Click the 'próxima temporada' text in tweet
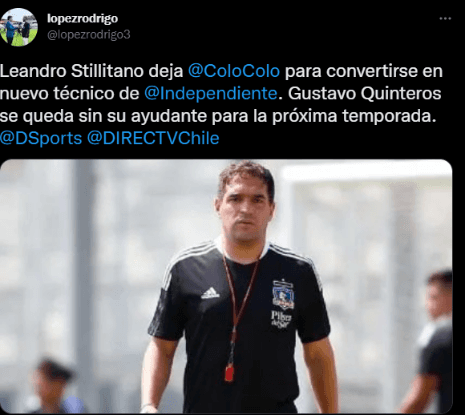Image resolution: width=465 pixels, height=415 pixels. coord(354,116)
